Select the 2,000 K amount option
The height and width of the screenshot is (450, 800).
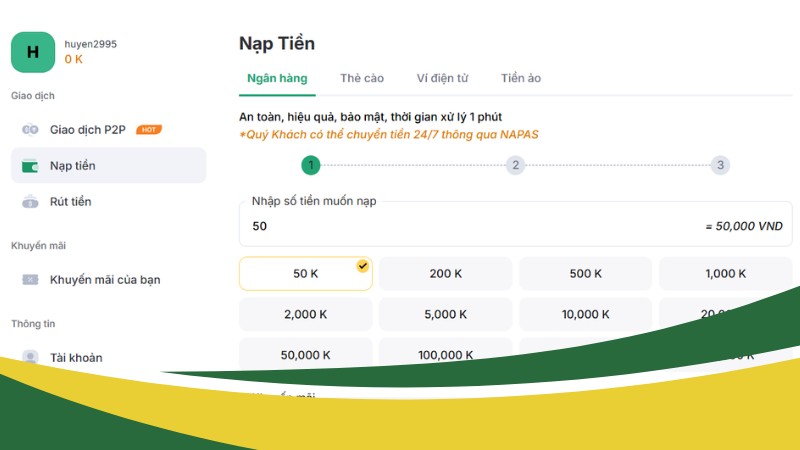point(305,314)
